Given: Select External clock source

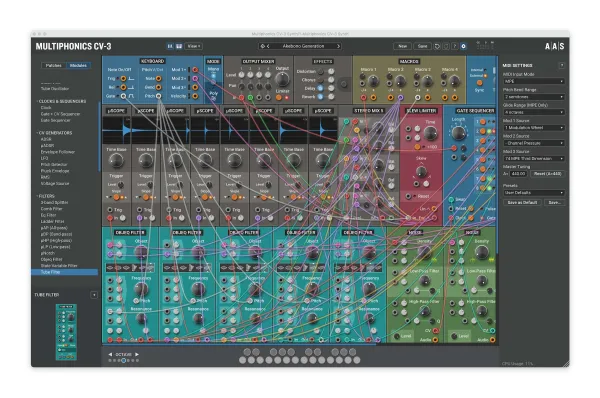Looking at the screenshot, I should (485, 75).
